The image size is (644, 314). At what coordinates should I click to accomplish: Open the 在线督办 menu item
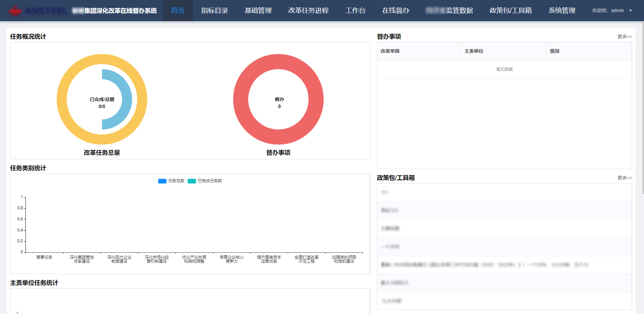point(395,11)
